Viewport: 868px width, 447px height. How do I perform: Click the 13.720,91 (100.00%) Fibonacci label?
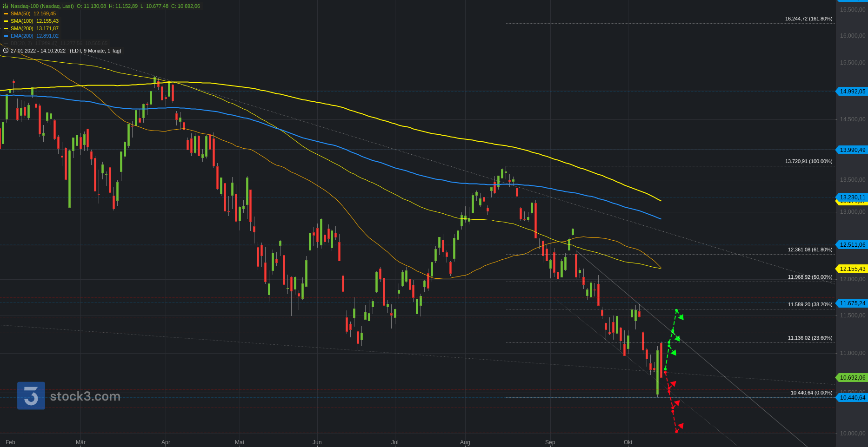(808, 161)
